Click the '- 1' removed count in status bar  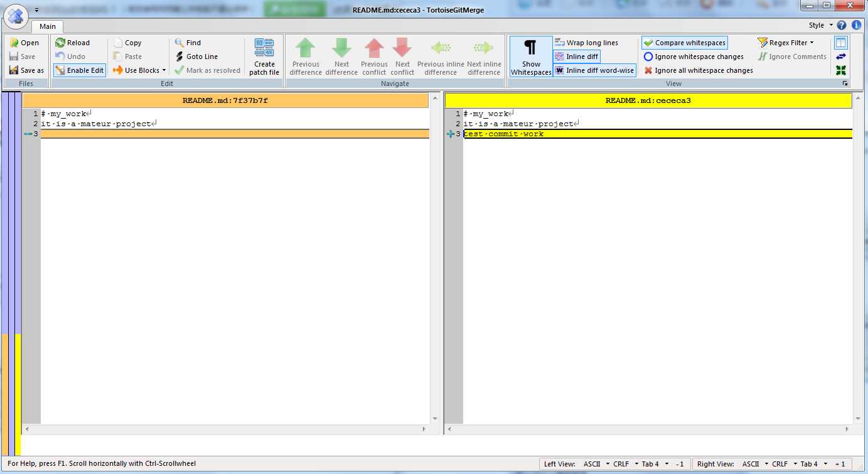[680, 464]
